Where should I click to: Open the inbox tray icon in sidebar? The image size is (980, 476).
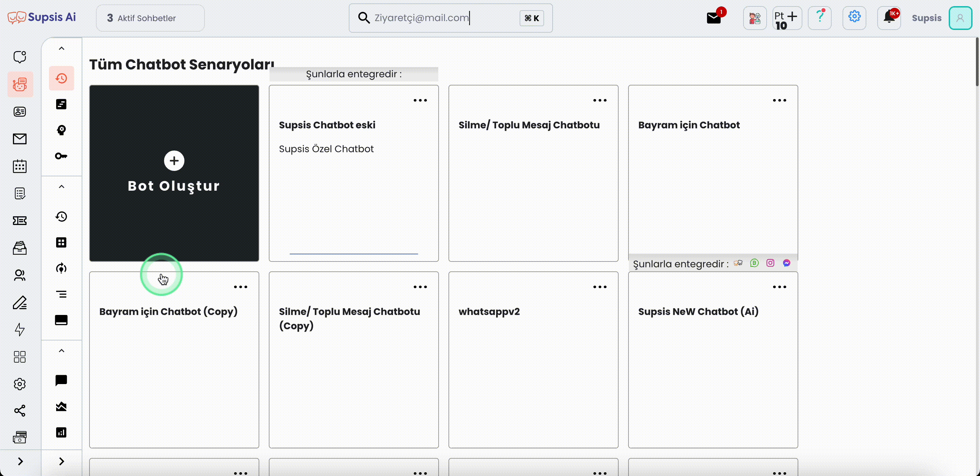click(x=20, y=248)
